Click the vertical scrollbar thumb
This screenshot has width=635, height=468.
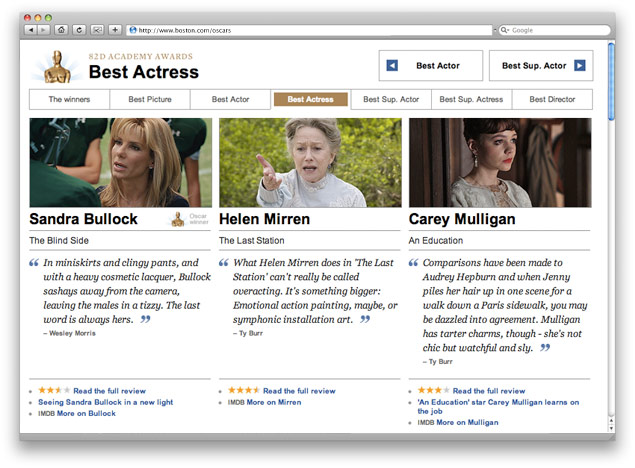tap(611, 81)
